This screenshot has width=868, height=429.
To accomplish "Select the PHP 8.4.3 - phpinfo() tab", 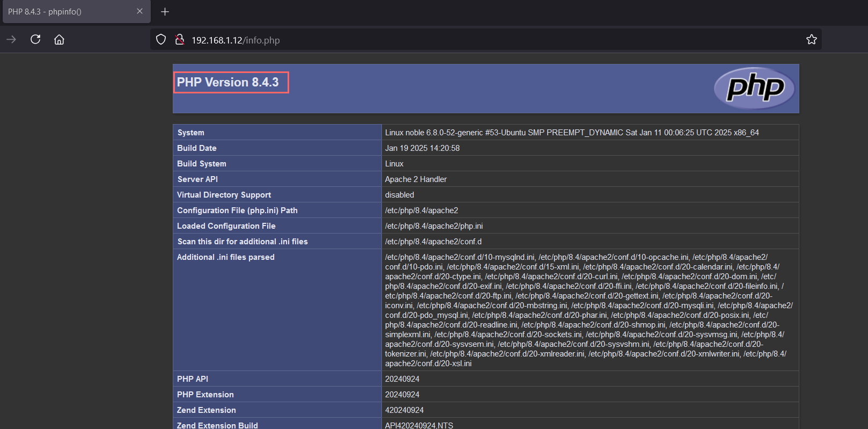I will click(77, 12).
